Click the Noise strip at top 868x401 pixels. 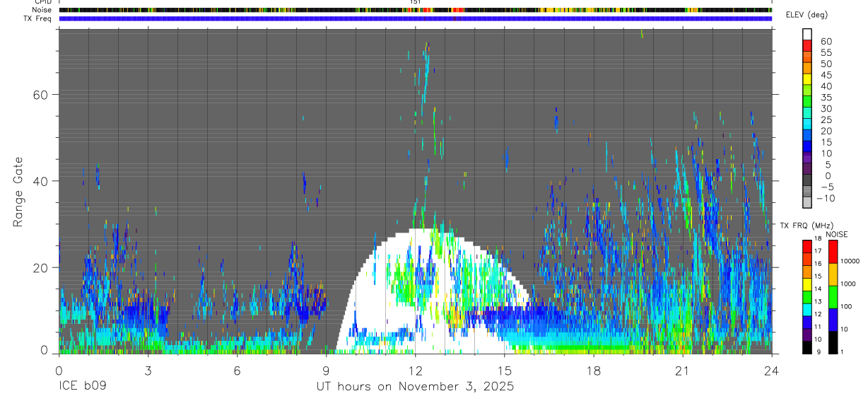coord(415,10)
